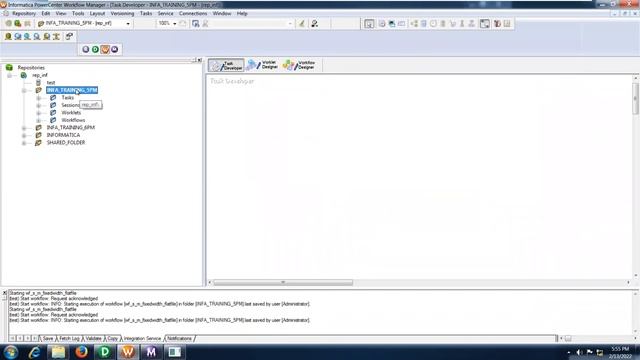Click the purple M Workflow Monitor round icon
This screenshot has width=640, height=360.
point(115,49)
